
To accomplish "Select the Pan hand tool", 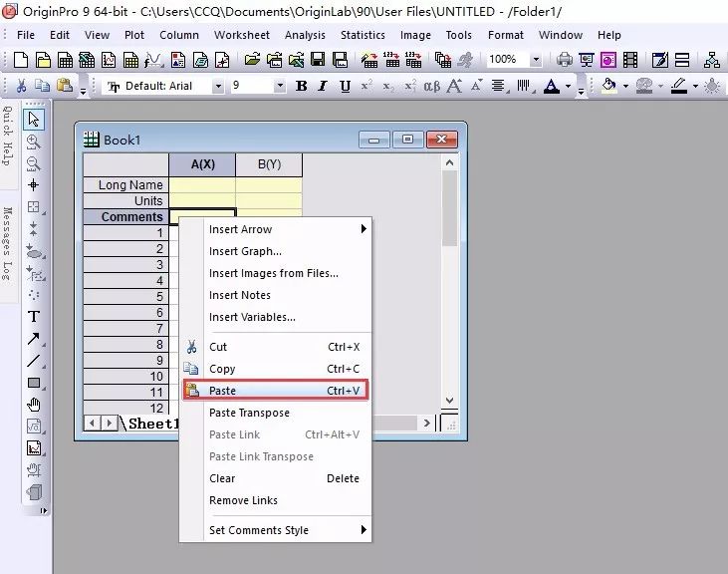I will tap(34, 405).
